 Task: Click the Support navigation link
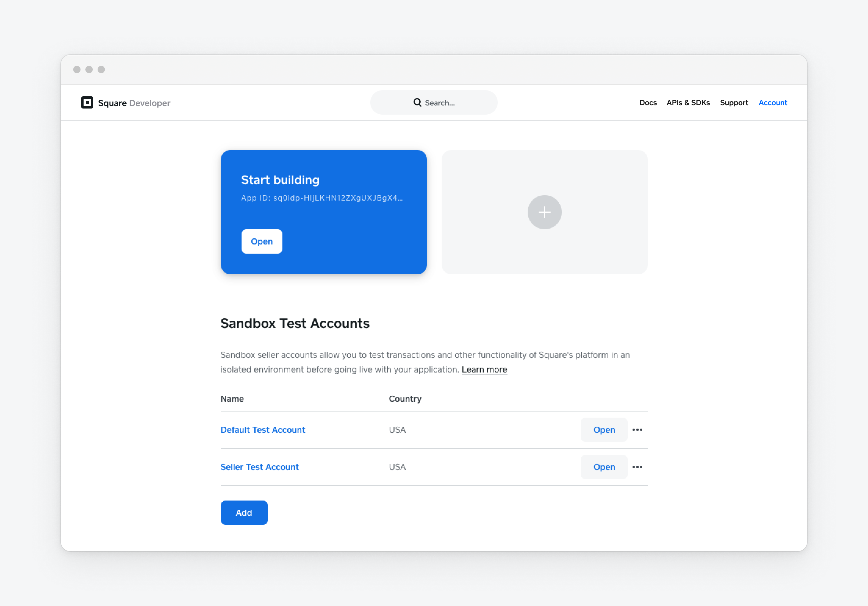tap(735, 102)
